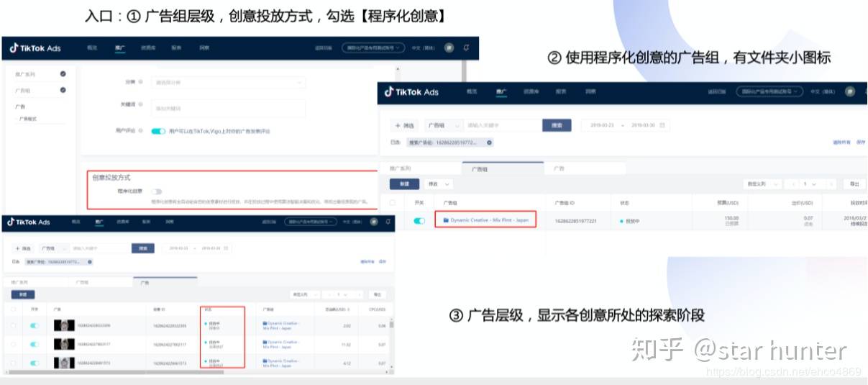This screenshot has height=385, width=868.
Task: Open user avatar in bottom-left window header
Action: coord(373,222)
